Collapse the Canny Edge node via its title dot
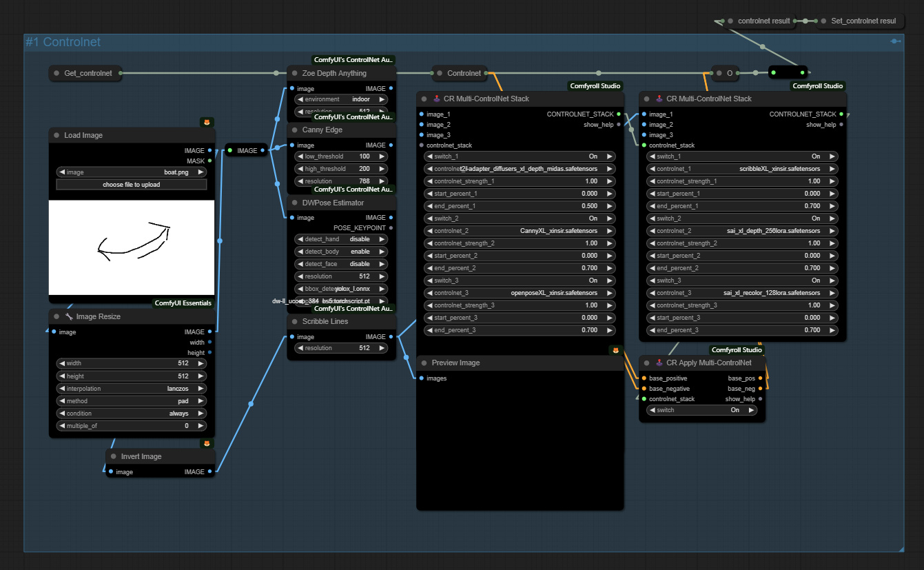The image size is (924, 570). (295, 130)
